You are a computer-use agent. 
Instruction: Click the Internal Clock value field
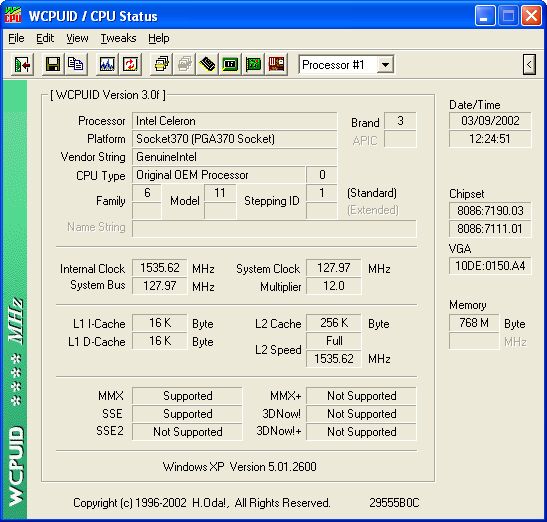(x=160, y=268)
